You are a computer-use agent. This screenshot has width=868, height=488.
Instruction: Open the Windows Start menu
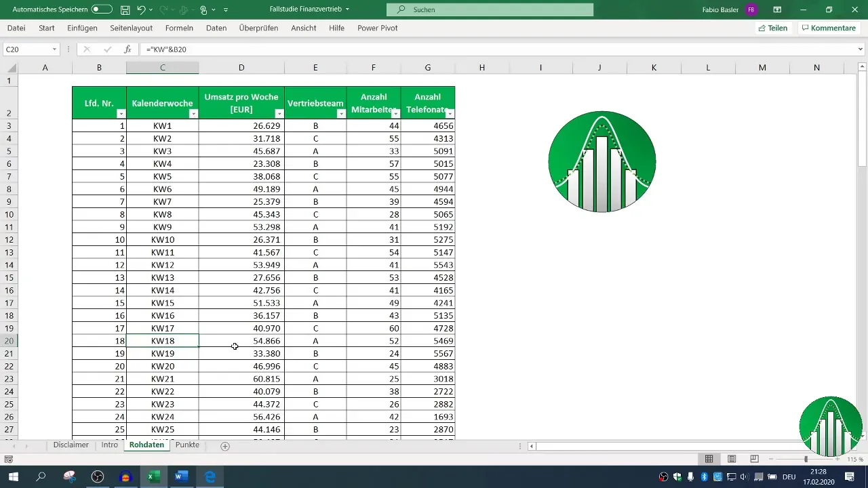[13, 476]
